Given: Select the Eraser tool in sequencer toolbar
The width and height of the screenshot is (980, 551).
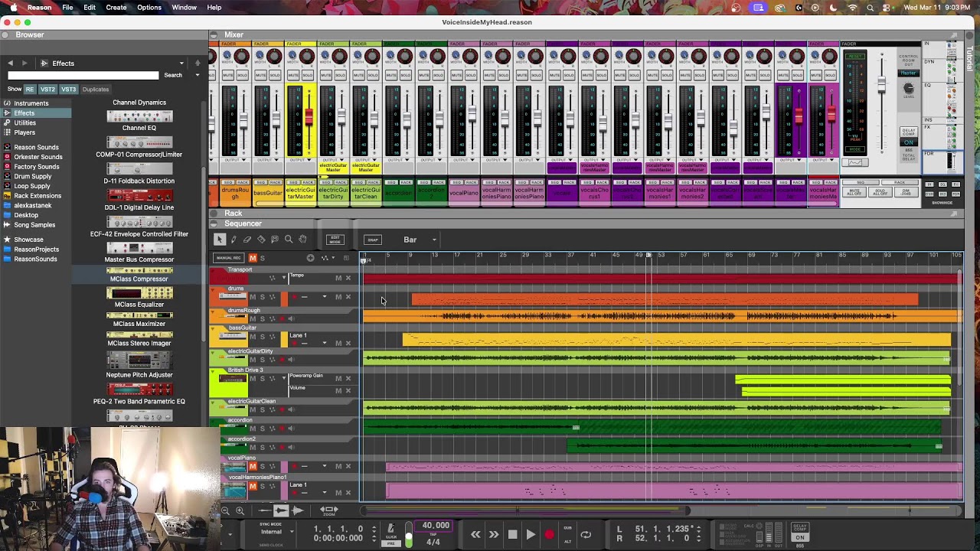Looking at the screenshot, I should pos(247,240).
